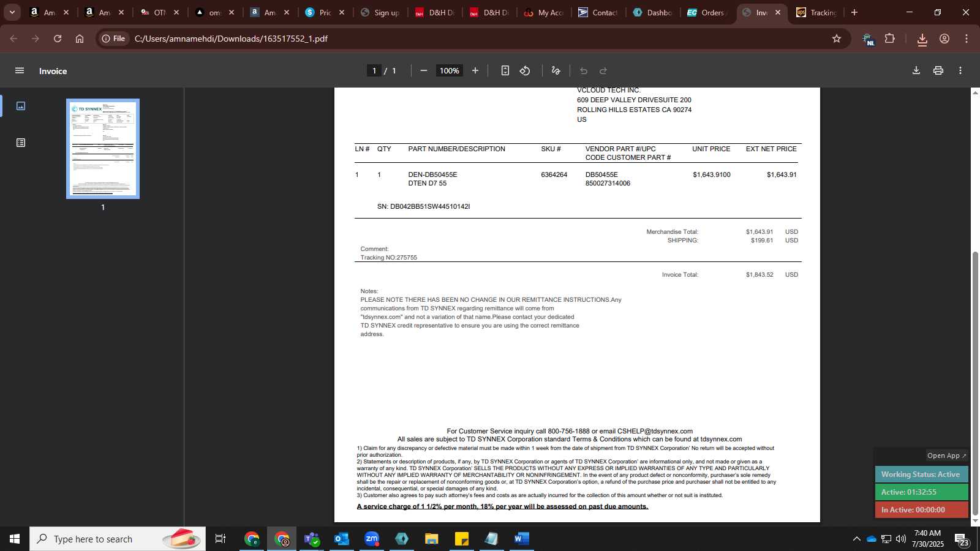This screenshot has height=551, width=980.
Task: Open the PDF viewer More actions menu
Action: [960, 70]
